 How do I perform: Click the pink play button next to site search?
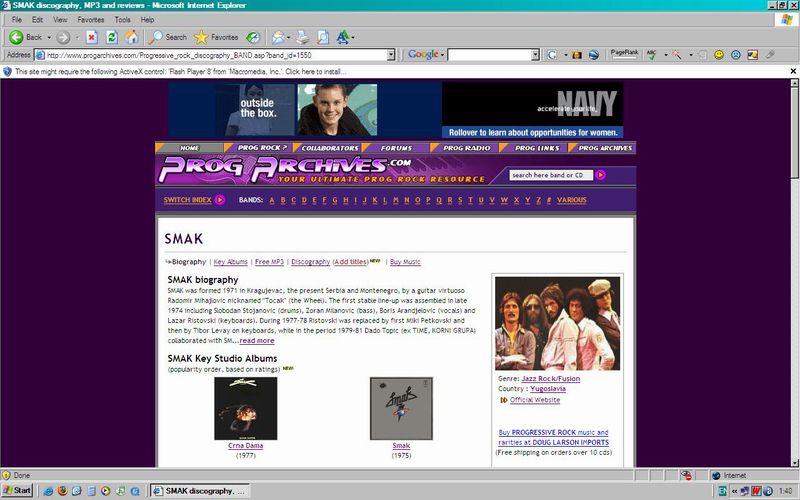(x=601, y=175)
